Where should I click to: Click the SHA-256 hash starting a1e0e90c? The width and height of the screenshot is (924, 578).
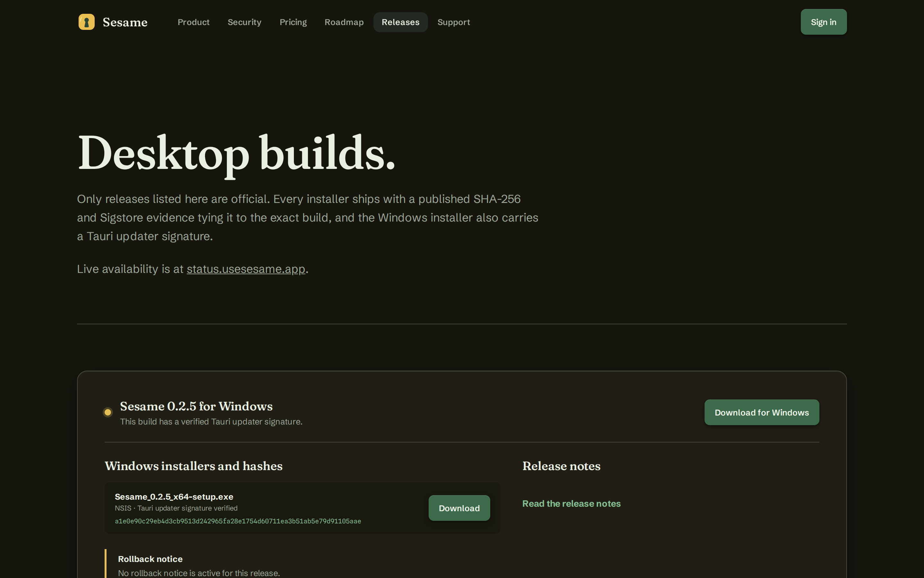point(238,521)
